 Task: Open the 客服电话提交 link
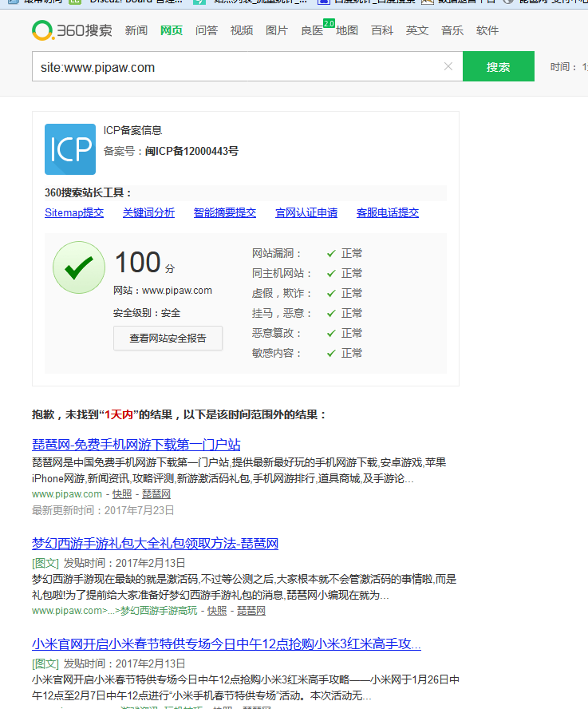click(388, 212)
